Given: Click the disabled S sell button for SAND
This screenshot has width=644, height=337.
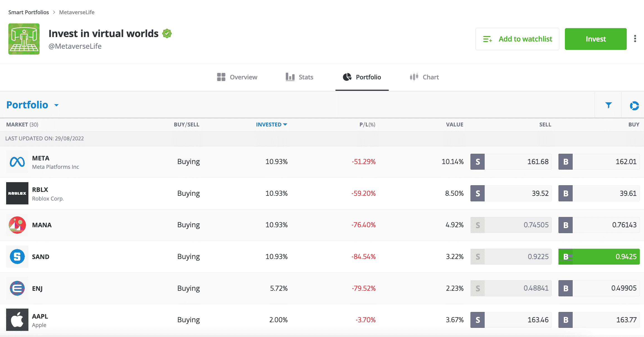Looking at the screenshot, I should (x=478, y=257).
